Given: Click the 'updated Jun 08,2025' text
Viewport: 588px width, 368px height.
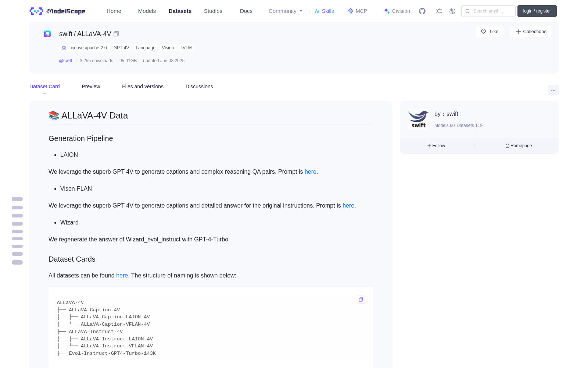Looking at the screenshot, I should coord(164,61).
